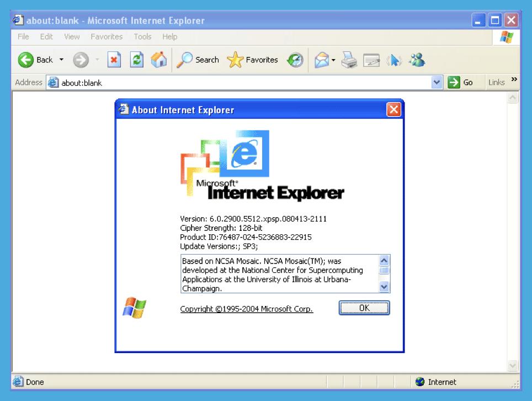Open the History clock icon
This screenshot has height=401, width=532.
coord(295,60)
